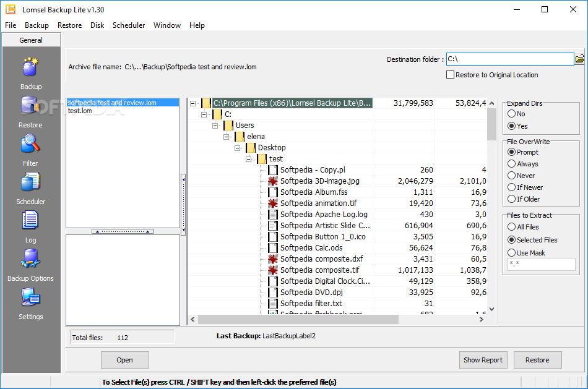The image size is (588, 389).
Task: Click the vertical splitter between archive list and tree
Action: (x=183, y=205)
